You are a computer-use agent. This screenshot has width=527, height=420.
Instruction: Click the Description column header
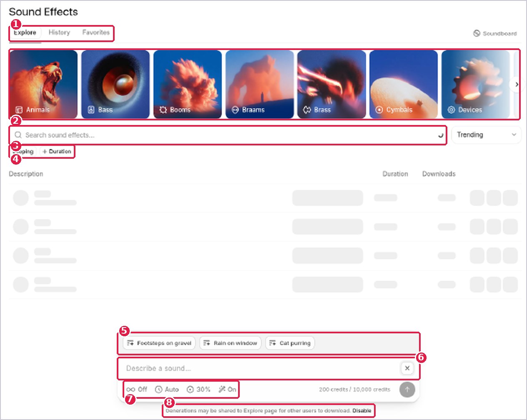26,174
